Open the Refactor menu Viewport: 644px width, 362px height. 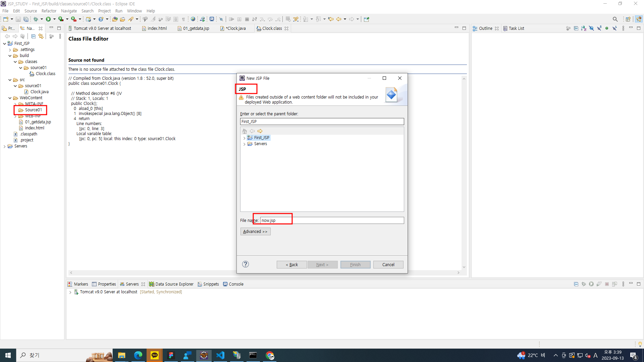click(x=49, y=11)
